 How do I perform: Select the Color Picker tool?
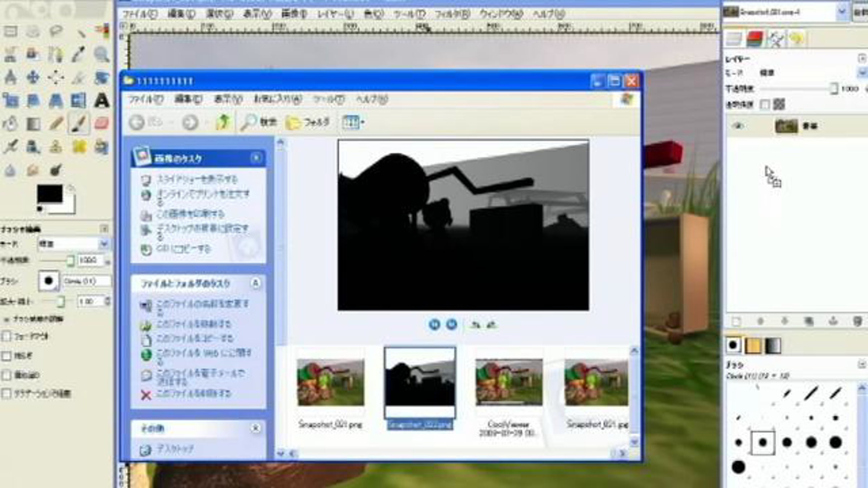click(78, 55)
